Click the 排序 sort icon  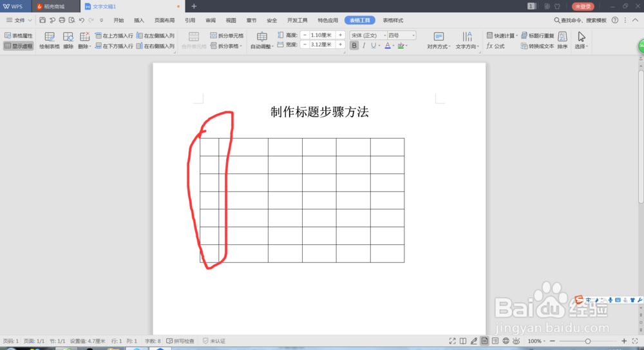(x=563, y=41)
